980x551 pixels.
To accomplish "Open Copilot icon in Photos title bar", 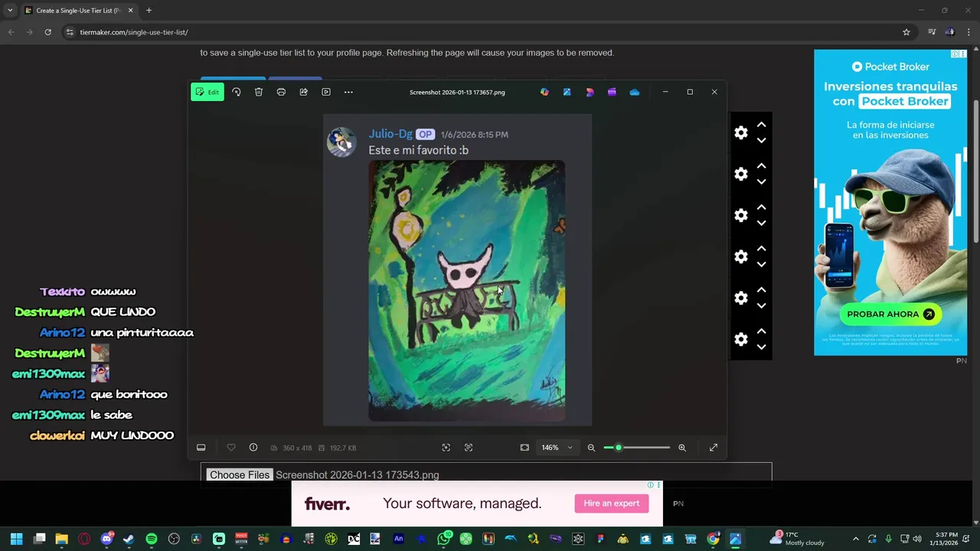I will tap(544, 92).
